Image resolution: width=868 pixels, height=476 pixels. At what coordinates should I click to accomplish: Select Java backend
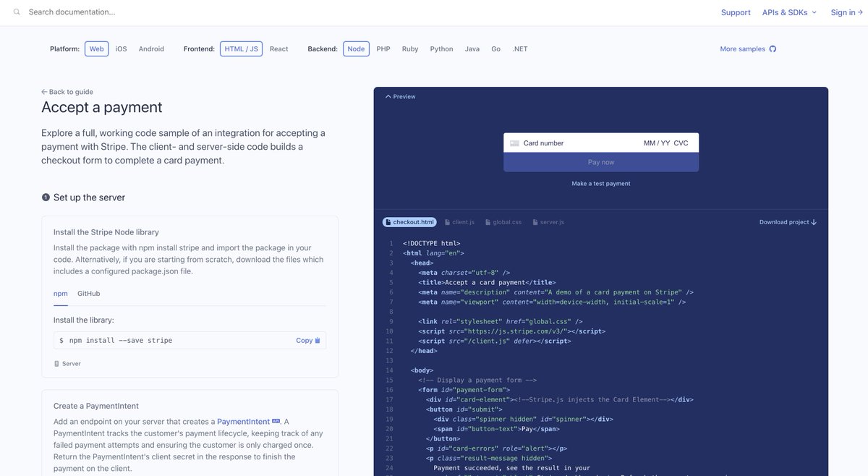pyautogui.click(x=472, y=49)
